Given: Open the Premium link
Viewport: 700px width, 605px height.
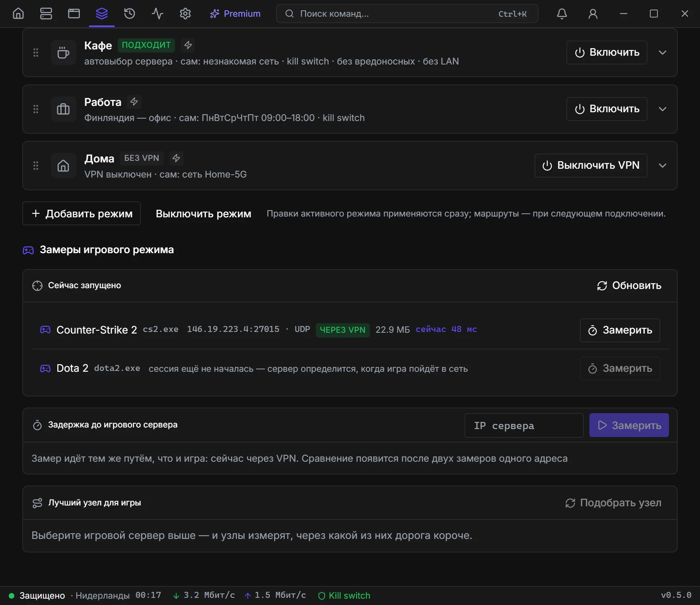Looking at the screenshot, I should point(235,14).
